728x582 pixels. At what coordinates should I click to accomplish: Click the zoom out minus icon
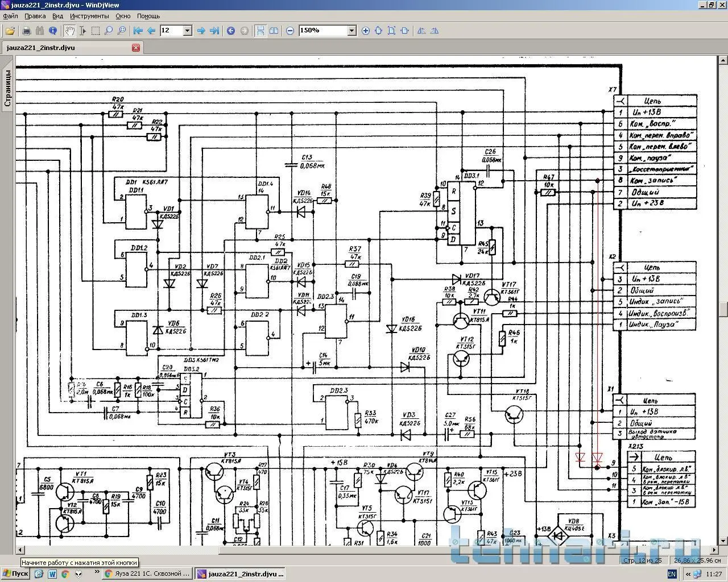coord(290,31)
